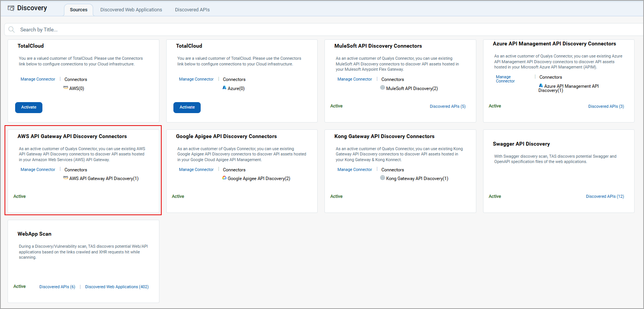Image resolution: width=644 pixels, height=309 pixels.
Task: Open Manage Connector in TotalCloud AWS card
Action: click(38, 79)
